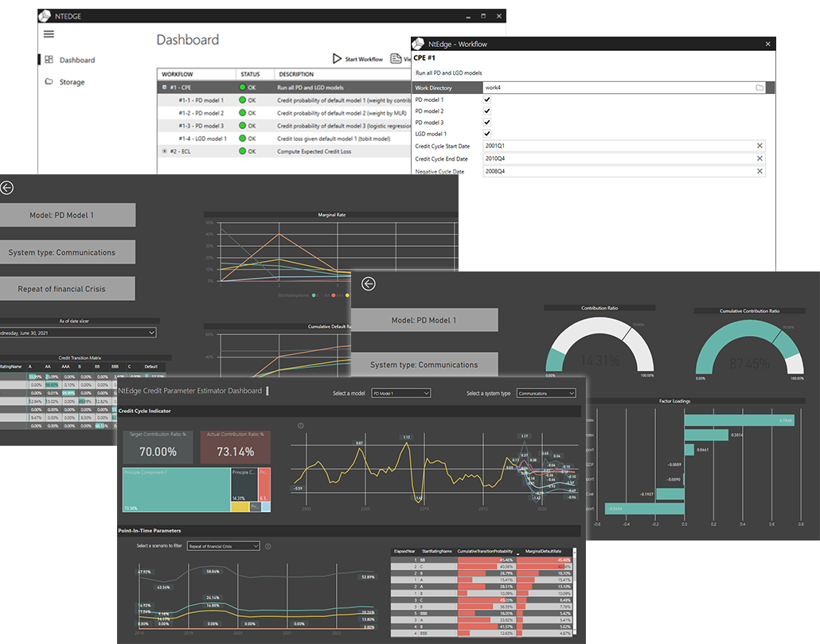Open the Select a system type dropdown
This screenshot has height=644, width=820.
pyautogui.click(x=546, y=393)
